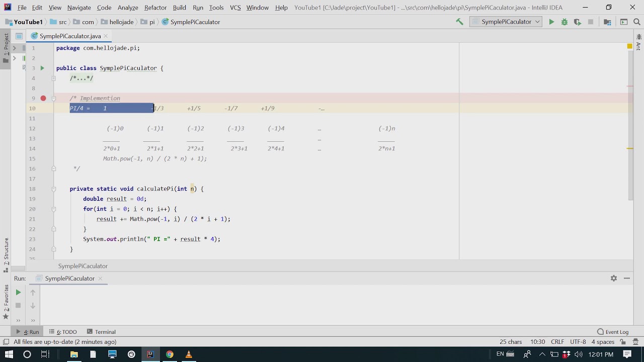Close the SymplePiCaculator tab in Run panel
Viewport: 644px width, 362px height.
pos(100,279)
